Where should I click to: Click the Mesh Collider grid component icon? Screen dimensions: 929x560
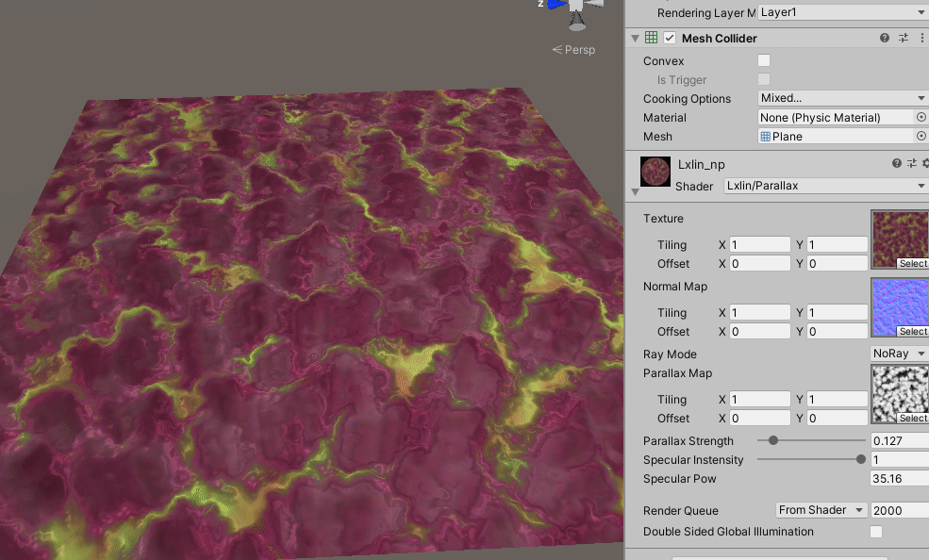tap(651, 39)
